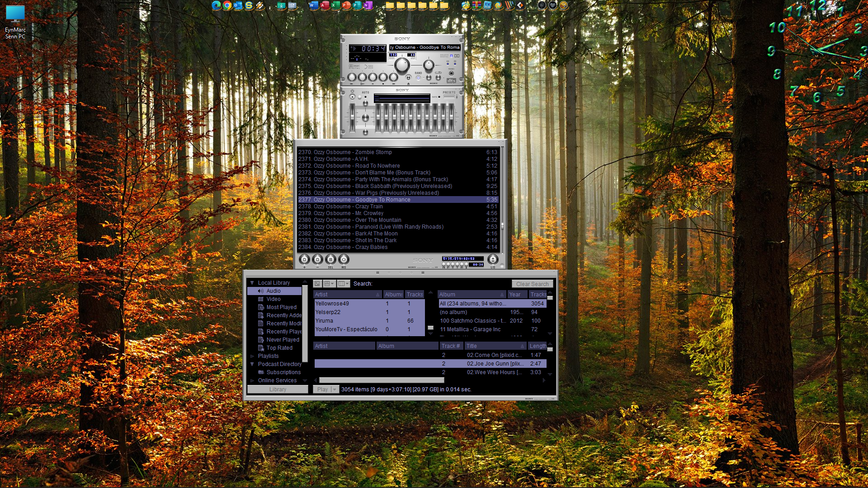Click the playlist add (+) button
The width and height of the screenshot is (868, 488).
tap(304, 259)
